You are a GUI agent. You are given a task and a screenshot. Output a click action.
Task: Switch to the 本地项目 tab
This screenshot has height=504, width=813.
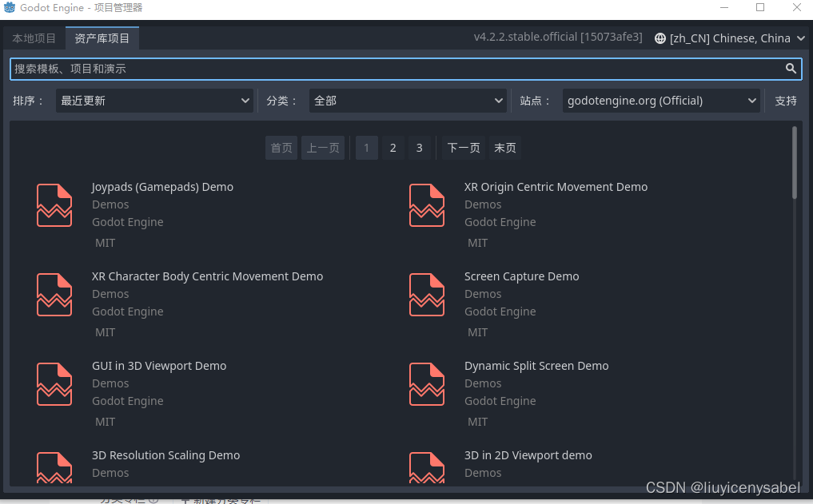34,38
